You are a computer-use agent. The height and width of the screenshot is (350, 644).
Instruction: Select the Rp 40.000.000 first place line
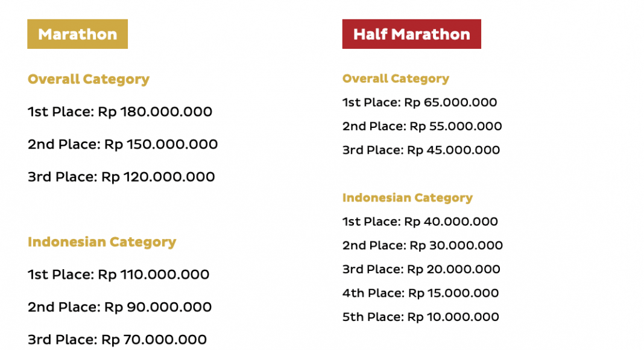420,221
